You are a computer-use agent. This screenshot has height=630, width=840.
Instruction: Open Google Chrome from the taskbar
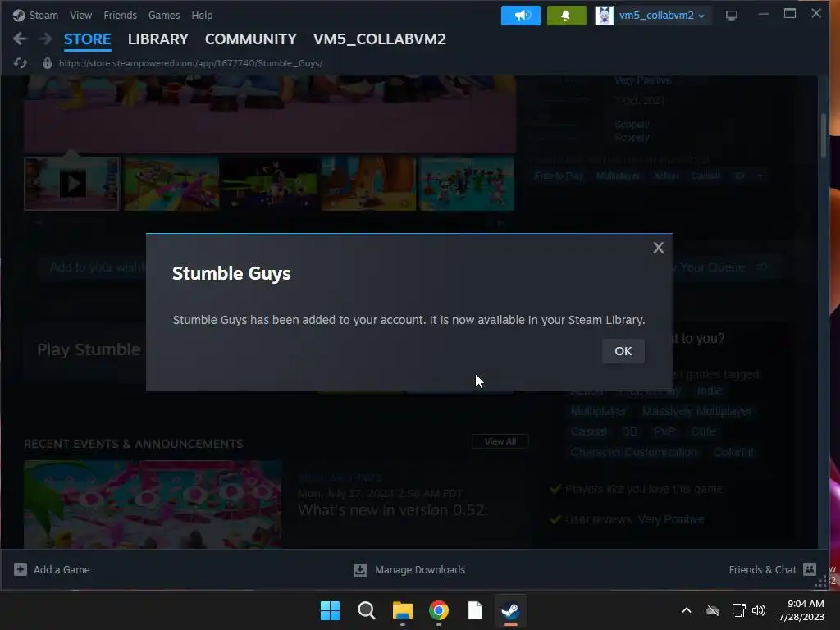(439, 610)
